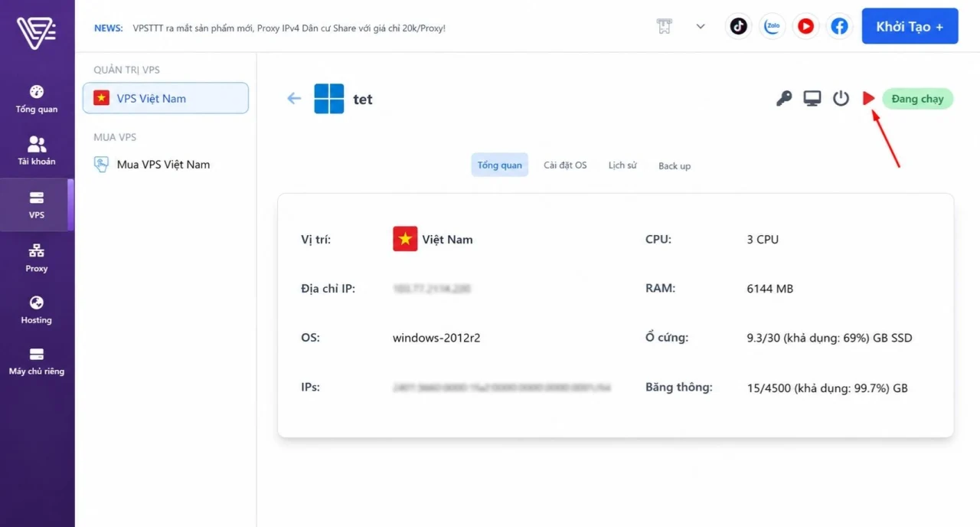Viewport: 980px width, 527px height.
Task: Click the blurred IPs address value
Action: [x=501, y=388]
